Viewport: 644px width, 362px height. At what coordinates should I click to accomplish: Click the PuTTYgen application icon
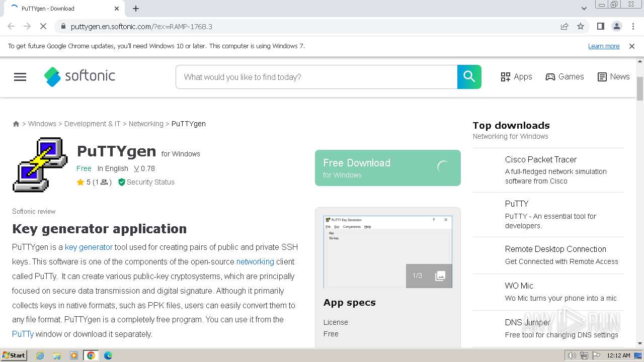[40, 164]
